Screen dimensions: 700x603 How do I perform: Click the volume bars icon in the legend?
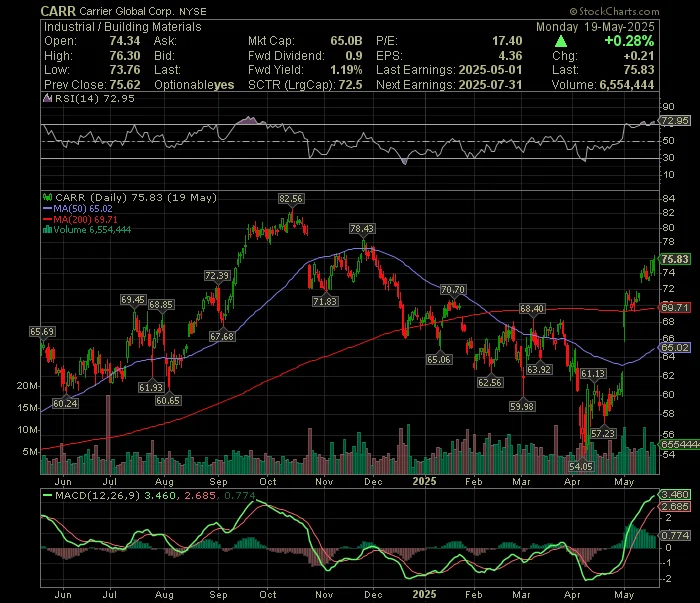[47, 230]
